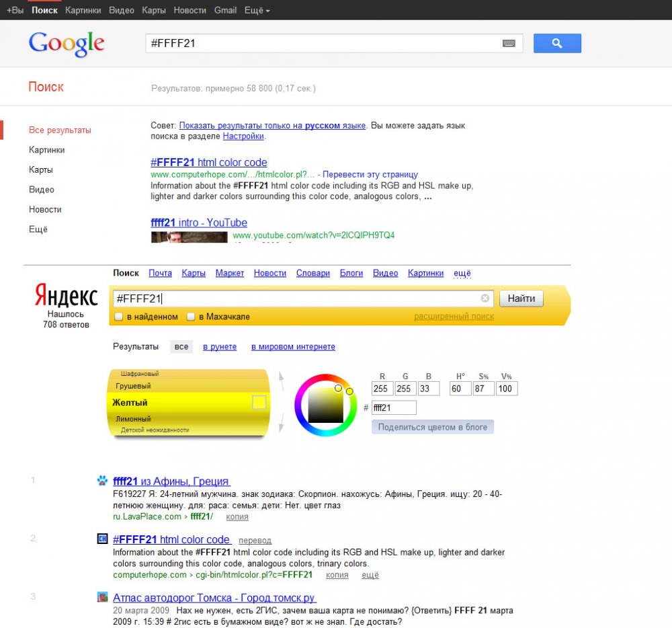Open 'Новости' in the Google top bar
This screenshot has height=628, width=672.
coord(190,10)
